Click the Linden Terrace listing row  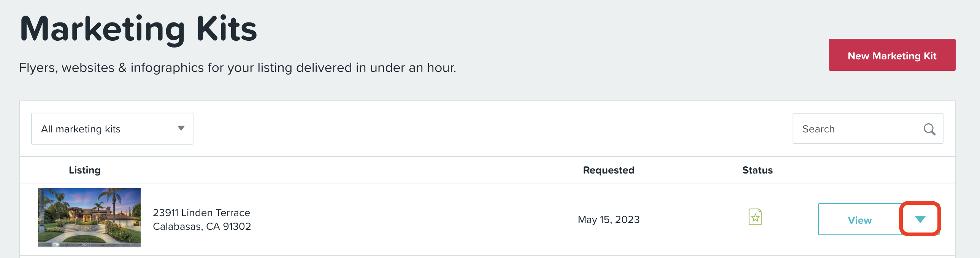click(x=487, y=219)
